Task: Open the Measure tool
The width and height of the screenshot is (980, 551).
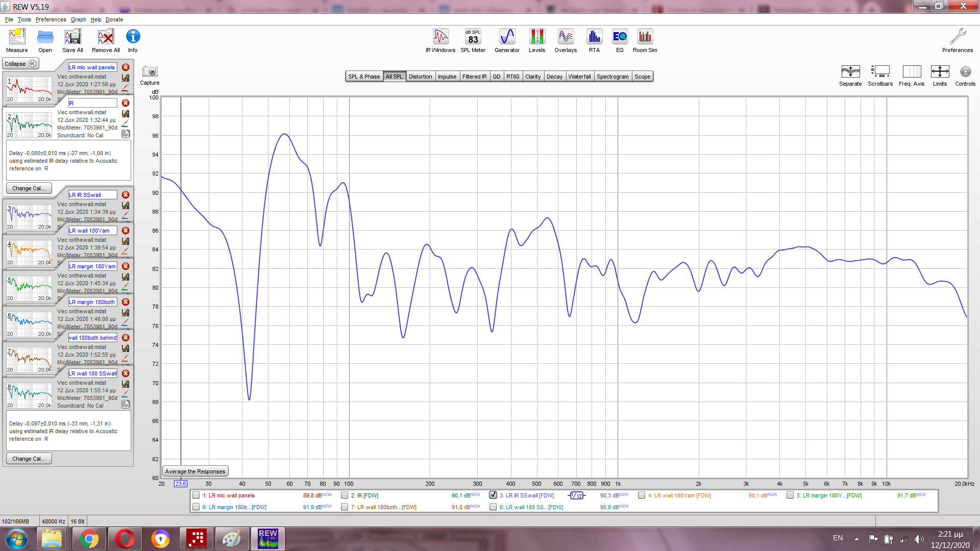Action: [x=17, y=40]
